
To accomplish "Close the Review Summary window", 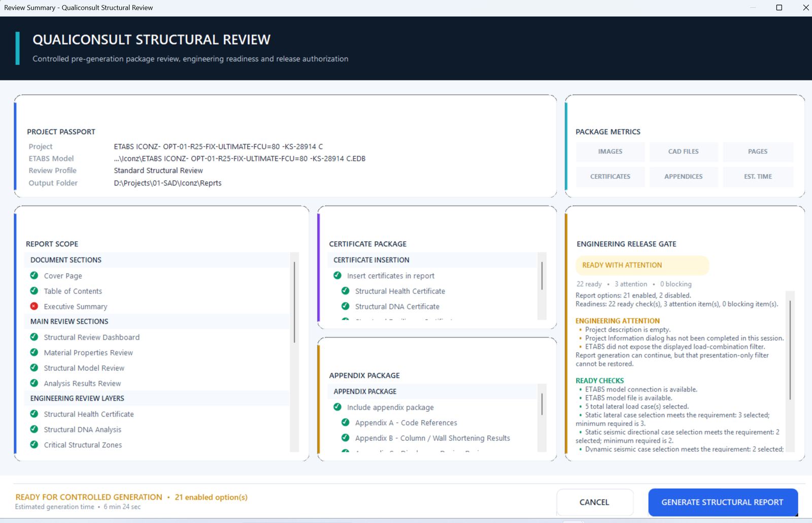I will (805, 8).
